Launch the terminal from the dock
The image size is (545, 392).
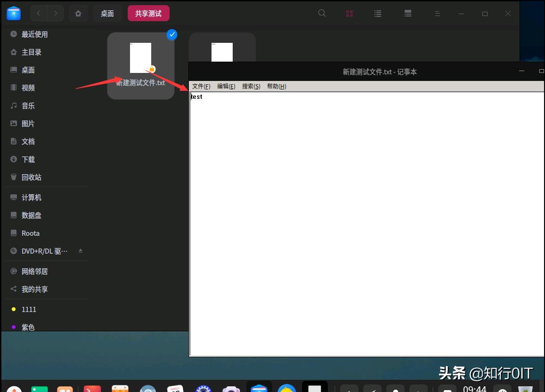tap(92, 388)
